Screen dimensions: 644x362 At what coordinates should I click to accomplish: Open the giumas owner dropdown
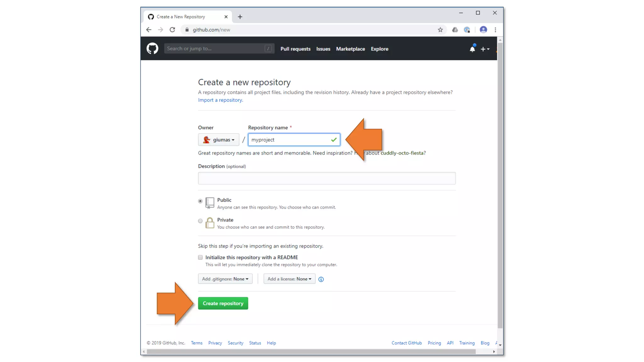pyautogui.click(x=219, y=140)
